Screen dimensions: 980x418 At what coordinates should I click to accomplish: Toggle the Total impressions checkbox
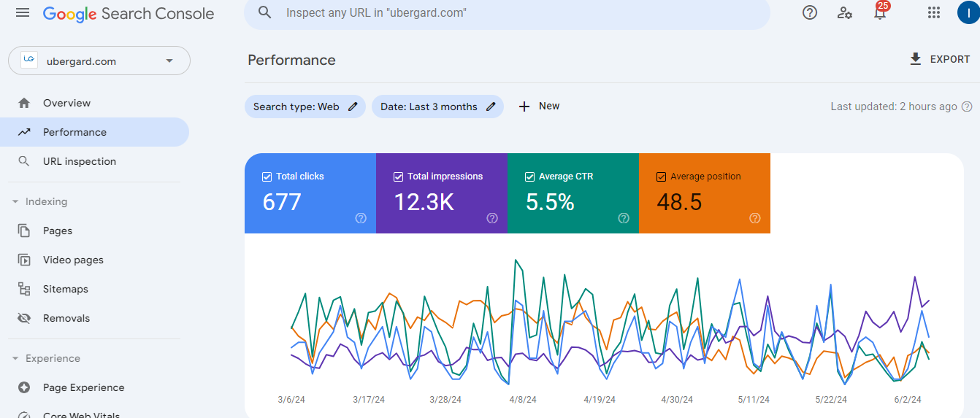[x=398, y=177]
